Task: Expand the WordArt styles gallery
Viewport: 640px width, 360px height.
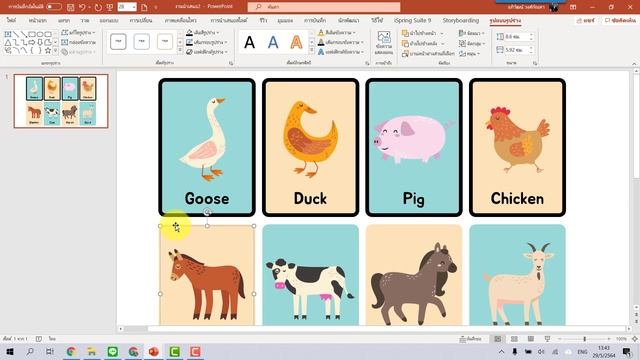Action: (312, 51)
